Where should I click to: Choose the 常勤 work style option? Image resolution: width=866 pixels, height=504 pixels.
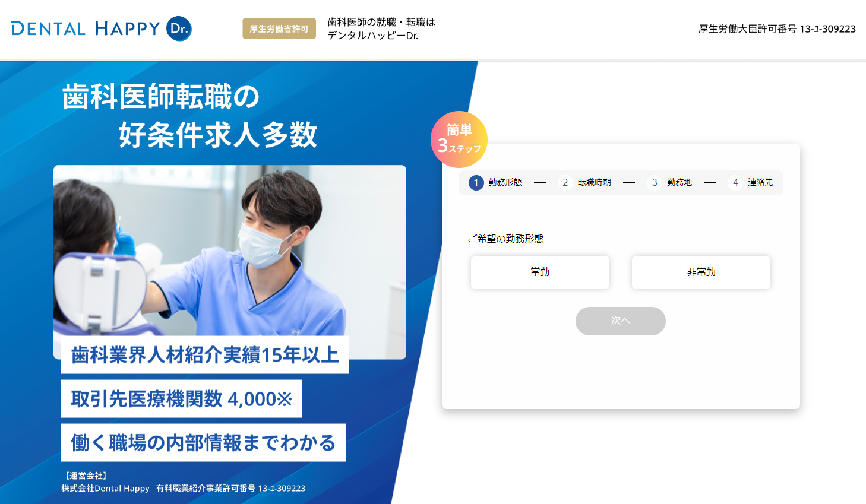[x=540, y=272]
